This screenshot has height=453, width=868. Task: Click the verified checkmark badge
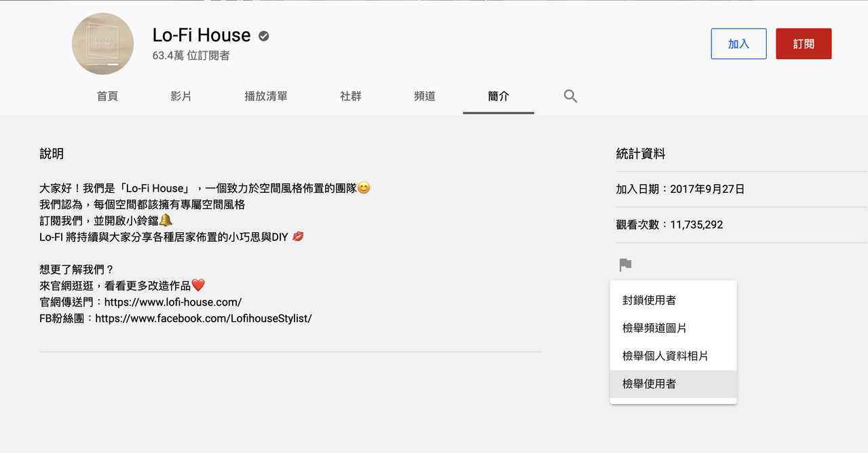(264, 36)
